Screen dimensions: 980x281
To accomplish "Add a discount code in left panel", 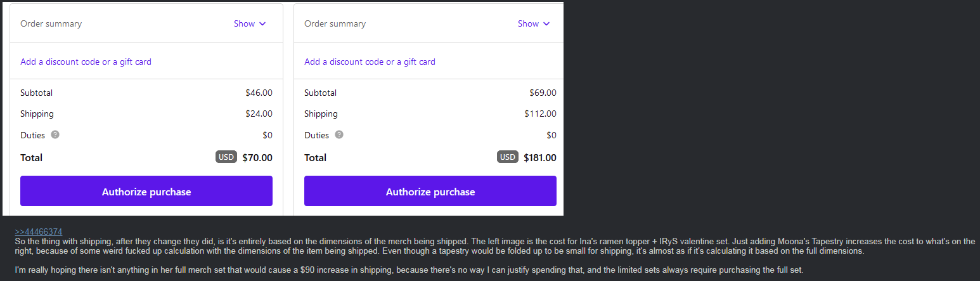I will pyautogui.click(x=86, y=62).
